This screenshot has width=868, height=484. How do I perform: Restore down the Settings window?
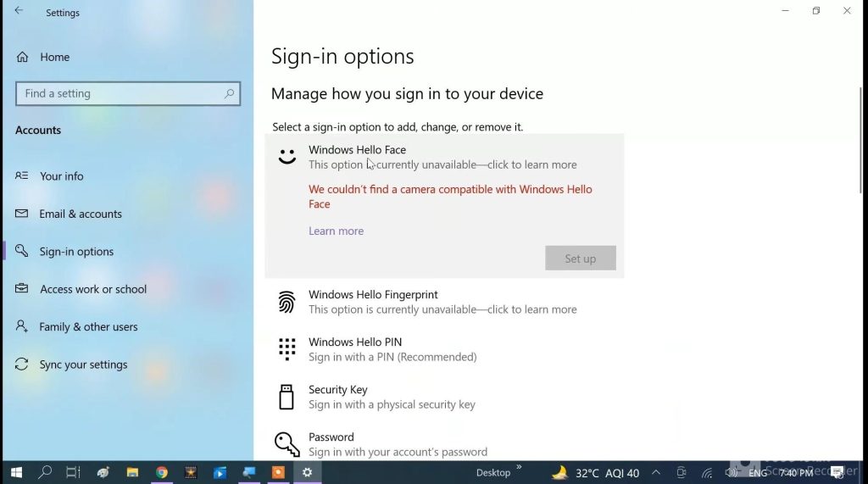pyautogui.click(x=816, y=11)
